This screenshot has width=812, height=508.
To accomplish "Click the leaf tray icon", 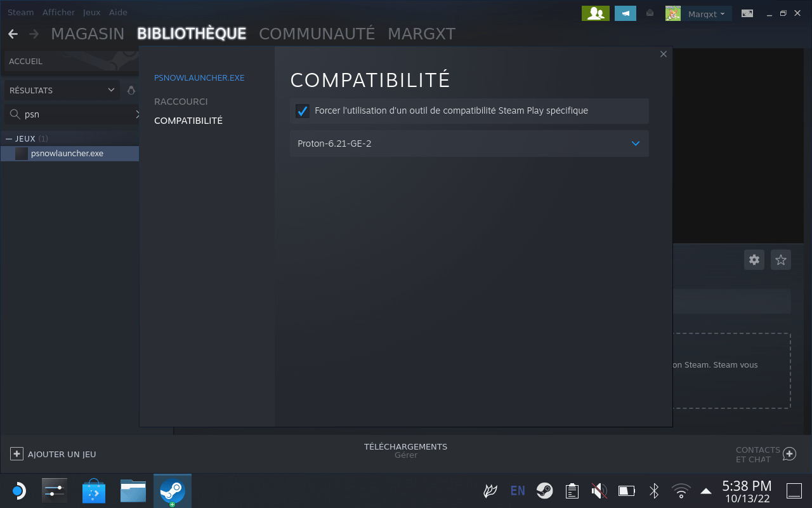I will click(490, 491).
